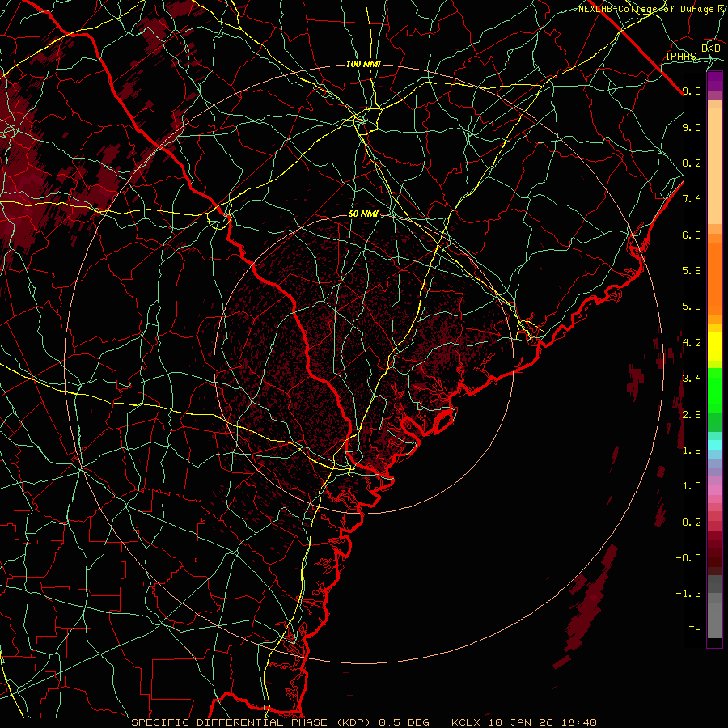728x728 pixels.
Task: Click the cyan segment of the color bar
Action: point(714,445)
